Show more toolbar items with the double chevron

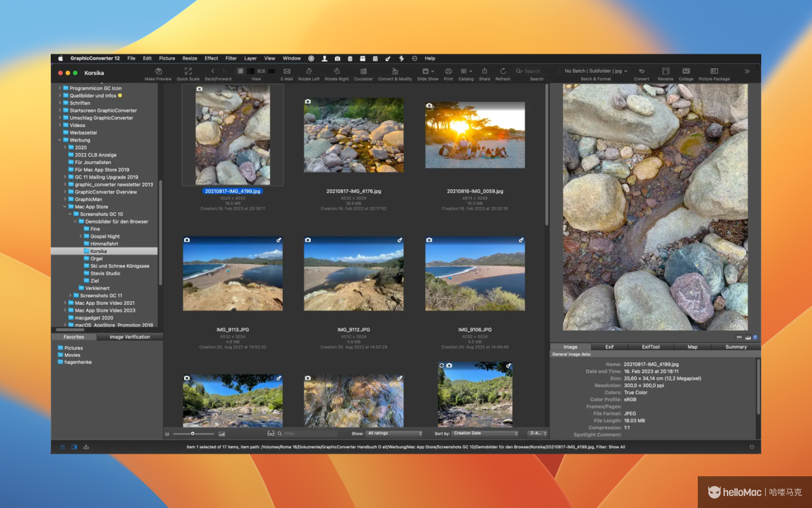747,71
